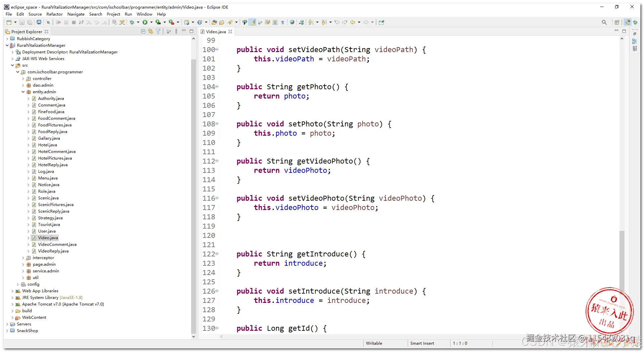
Task: Maximize the editor area
Action: (624, 31)
